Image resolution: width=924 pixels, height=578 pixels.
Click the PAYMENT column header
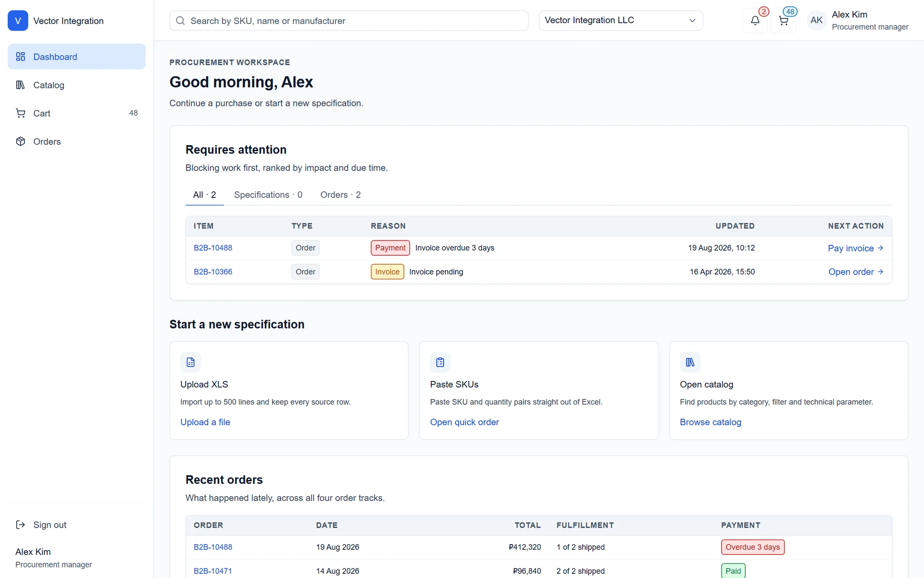click(741, 525)
